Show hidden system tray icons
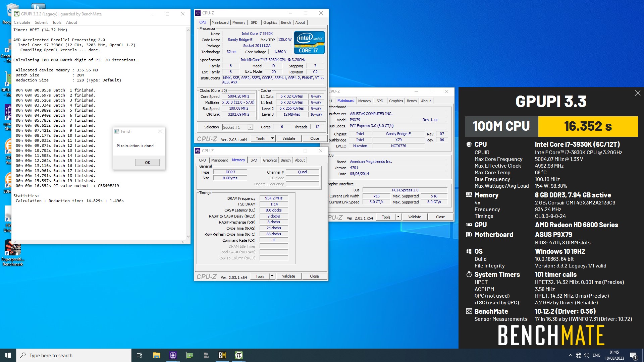 click(x=570, y=355)
